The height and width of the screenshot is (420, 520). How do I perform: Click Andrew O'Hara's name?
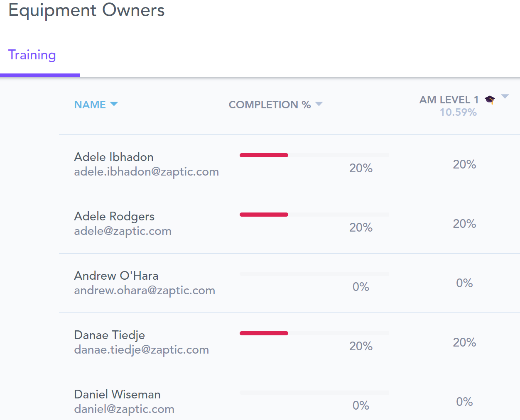click(x=116, y=276)
